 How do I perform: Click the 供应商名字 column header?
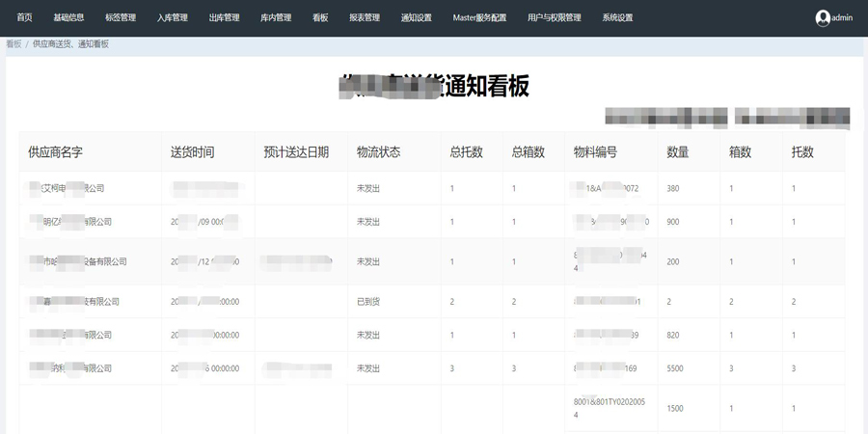pos(57,152)
